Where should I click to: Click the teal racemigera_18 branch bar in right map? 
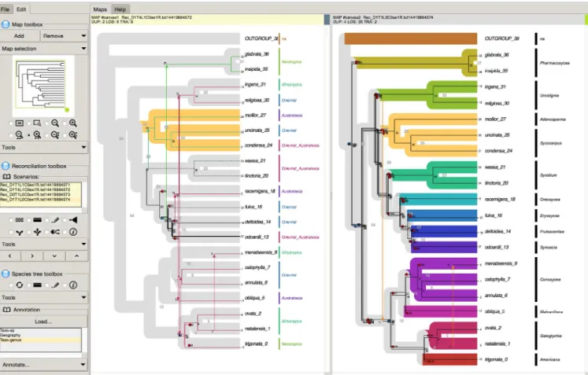click(438, 200)
